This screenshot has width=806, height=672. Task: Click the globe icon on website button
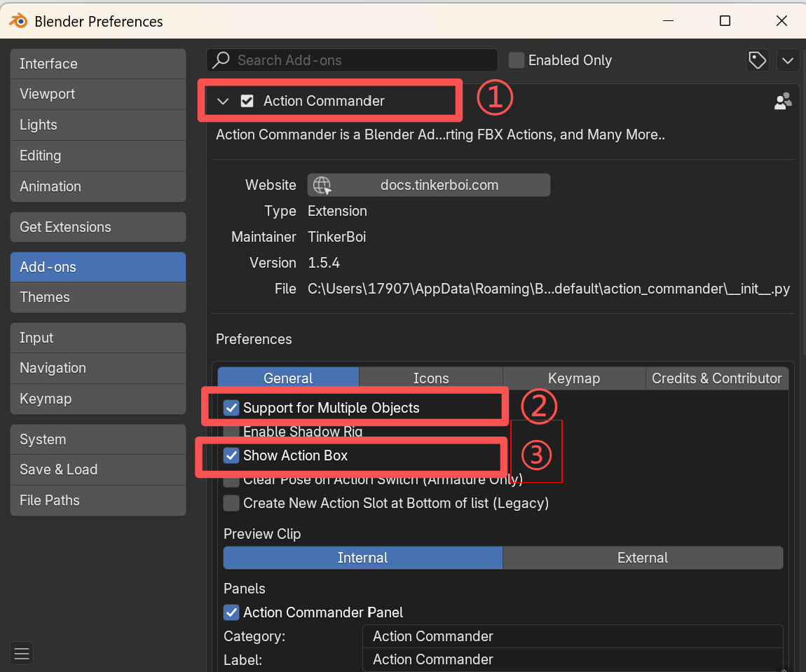[x=322, y=185]
